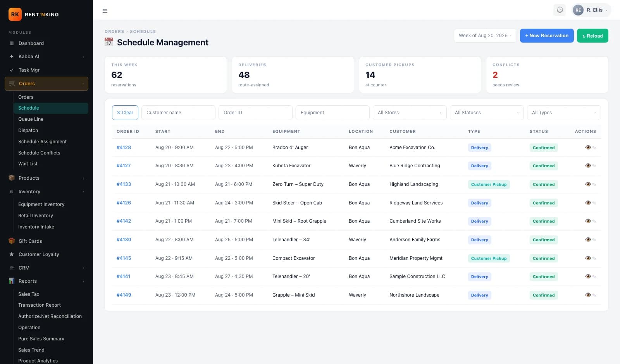Edit order #4141 with pencil icon
Viewport: 620px width, 364px height.
point(594,277)
